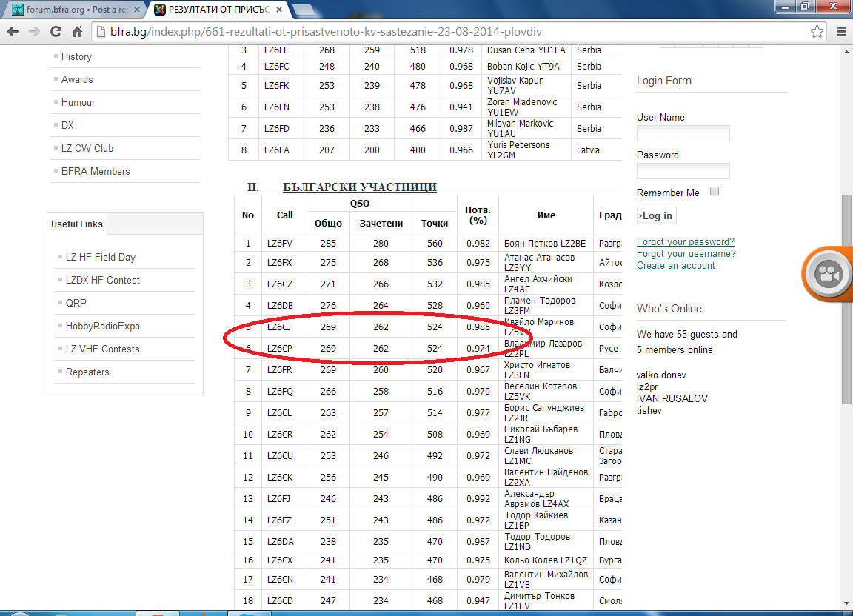Bookmark this page with the star
The image size is (853, 616).
(817, 32)
